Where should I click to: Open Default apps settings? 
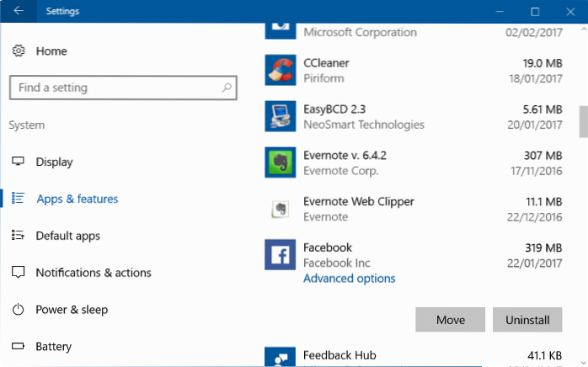click(x=67, y=236)
